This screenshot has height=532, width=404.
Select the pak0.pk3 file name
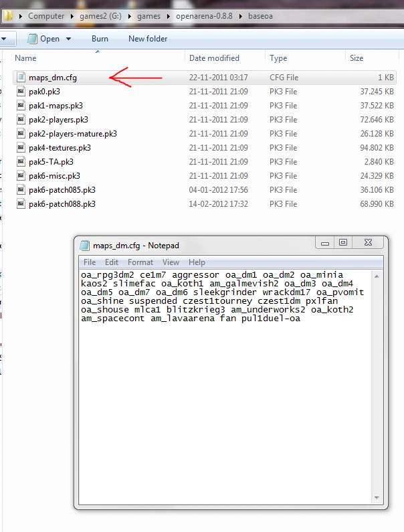(x=44, y=92)
